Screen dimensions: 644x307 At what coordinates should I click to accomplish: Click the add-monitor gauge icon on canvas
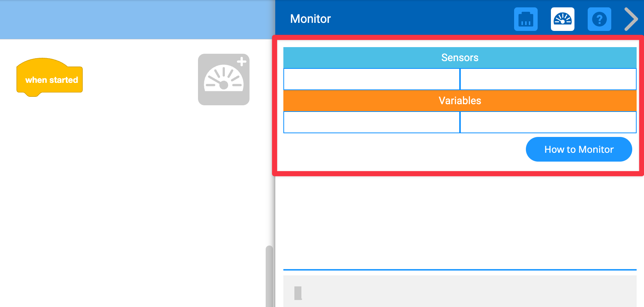coord(223,80)
